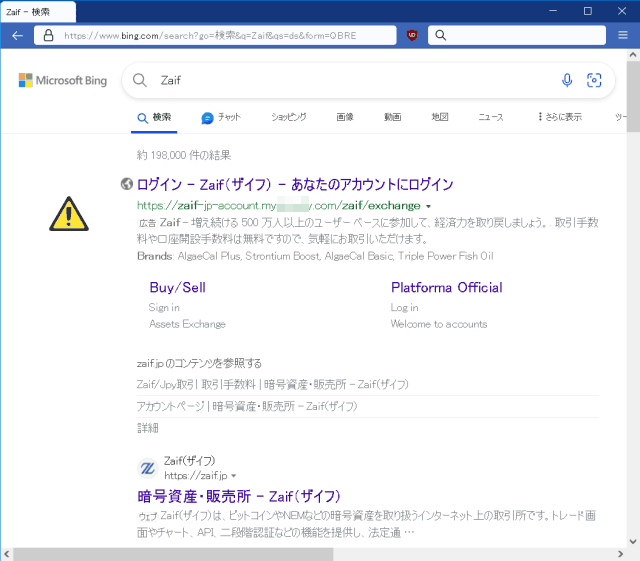Screen dimensions: 640x561
Task: Switch to the 動画 videos tab
Action: [x=392, y=117]
